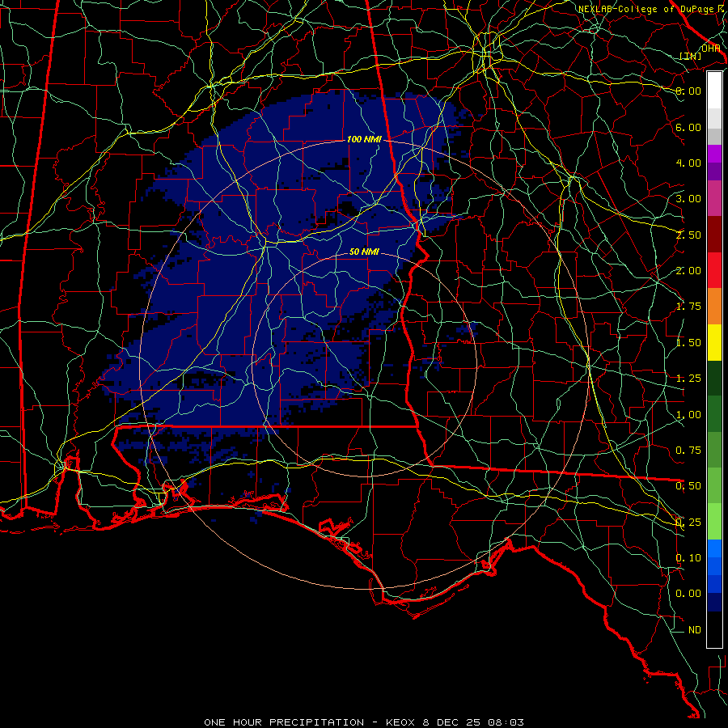
Task: Click the 1.75 legend value
Action: tap(688, 307)
